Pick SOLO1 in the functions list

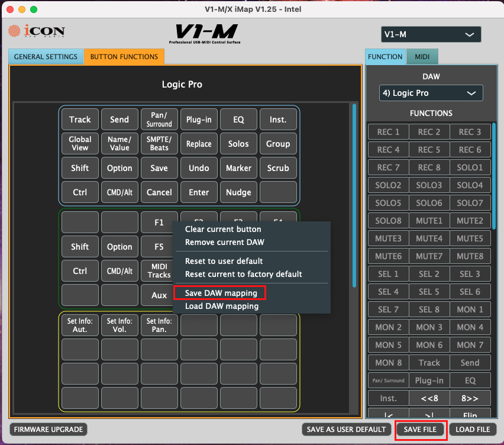point(470,167)
